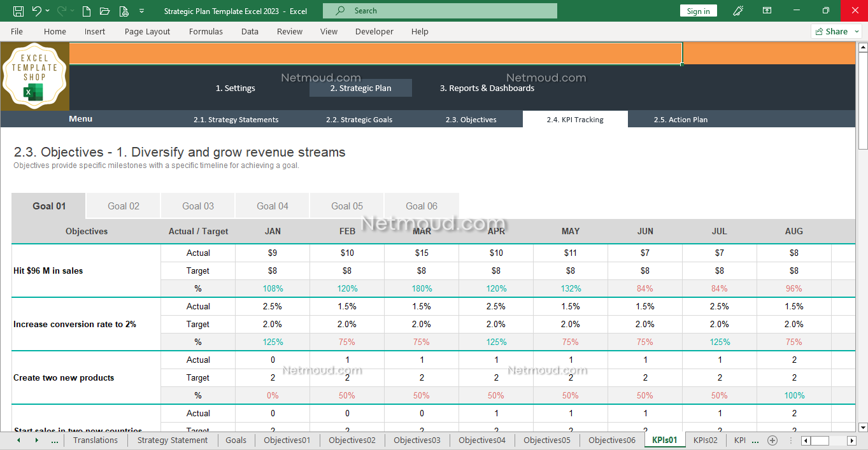This screenshot has width=868, height=450.
Task: Click the 180% value under MAR
Action: coord(422,289)
